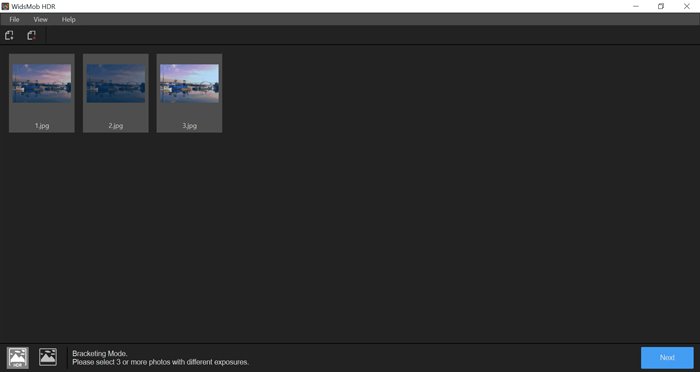The height and width of the screenshot is (372, 700).
Task: Restore down the WidsMob HDR window
Action: 661,6
